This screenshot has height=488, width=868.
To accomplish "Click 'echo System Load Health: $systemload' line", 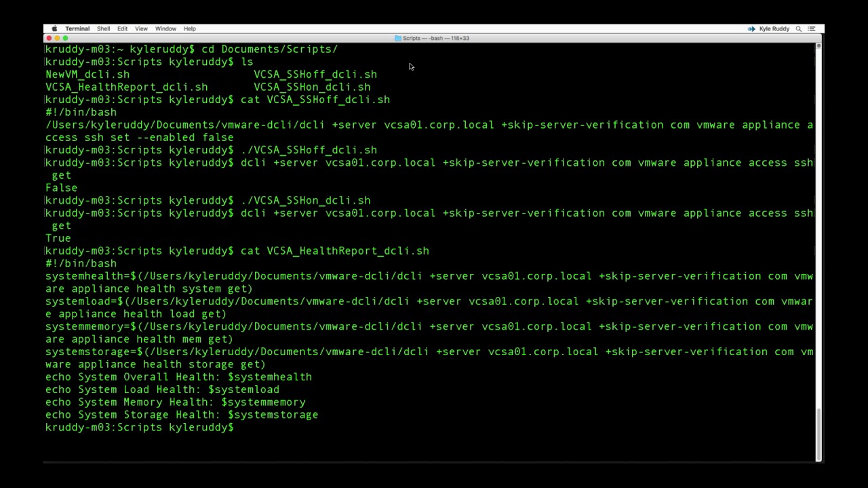I will tap(163, 390).
